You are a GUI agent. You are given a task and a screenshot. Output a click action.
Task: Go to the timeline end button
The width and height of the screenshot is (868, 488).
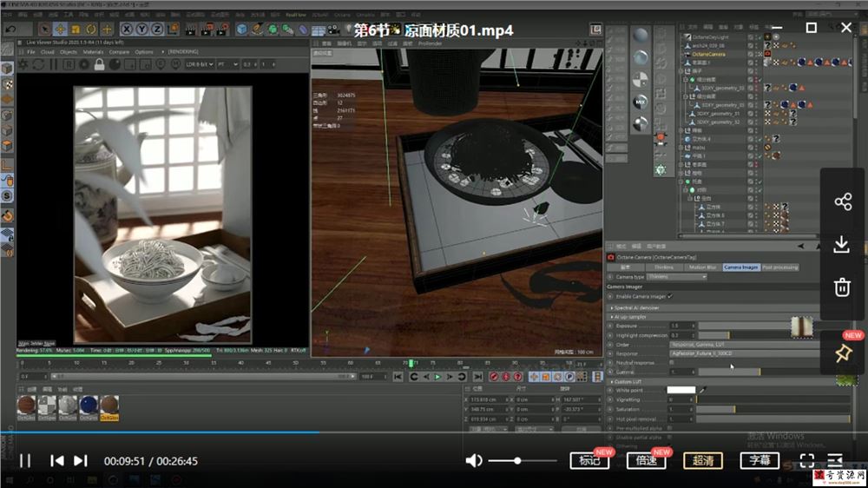tap(477, 377)
